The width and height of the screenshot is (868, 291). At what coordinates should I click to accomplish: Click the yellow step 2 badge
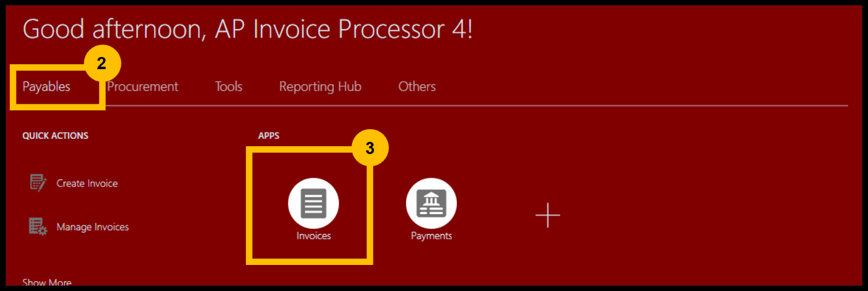(x=102, y=64)
